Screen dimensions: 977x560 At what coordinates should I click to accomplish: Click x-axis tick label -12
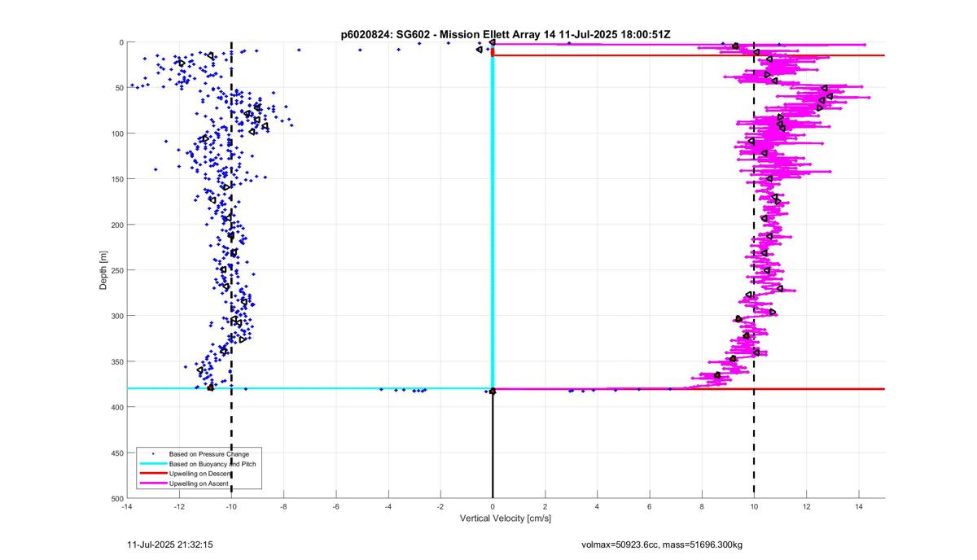click(x=178, y=506)
